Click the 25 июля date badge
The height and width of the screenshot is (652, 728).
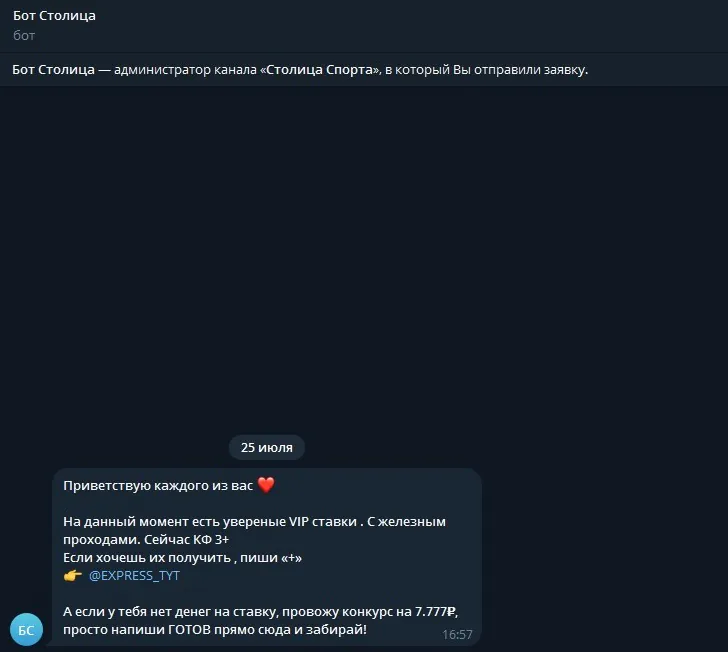(x=267, y=447)
